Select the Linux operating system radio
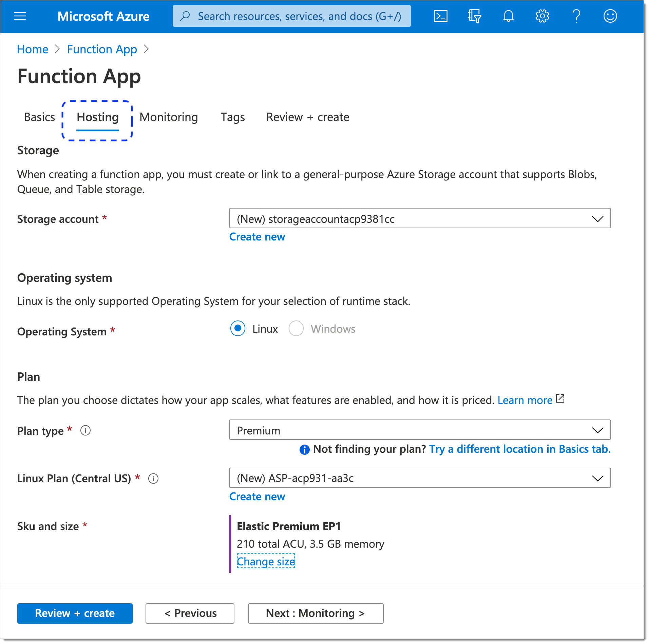The height and width of the screenshot is (644, 649). pyautogui.click(x=238, y=328)
